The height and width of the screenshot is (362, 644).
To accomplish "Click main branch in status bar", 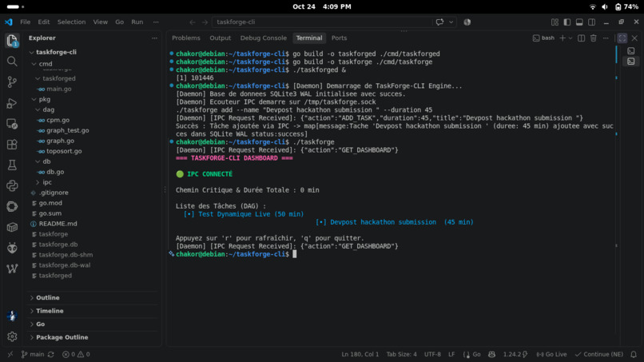I will [33, 354].
